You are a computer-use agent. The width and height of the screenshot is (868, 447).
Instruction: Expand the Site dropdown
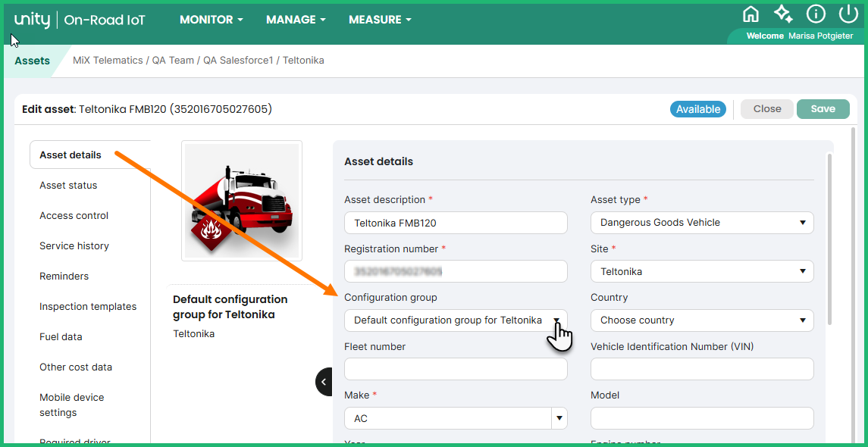click(x=702, y=272)
